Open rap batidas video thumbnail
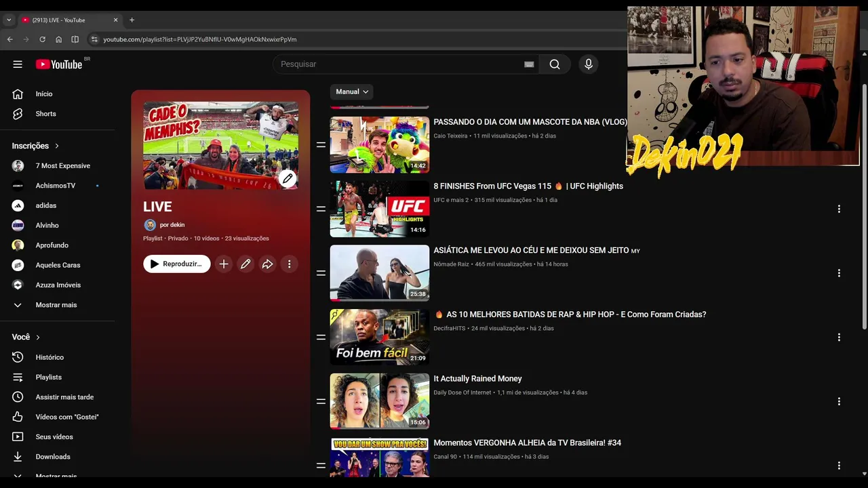Image resolution: width=868 pixels, height=488 pixels. tap(380, 338)
